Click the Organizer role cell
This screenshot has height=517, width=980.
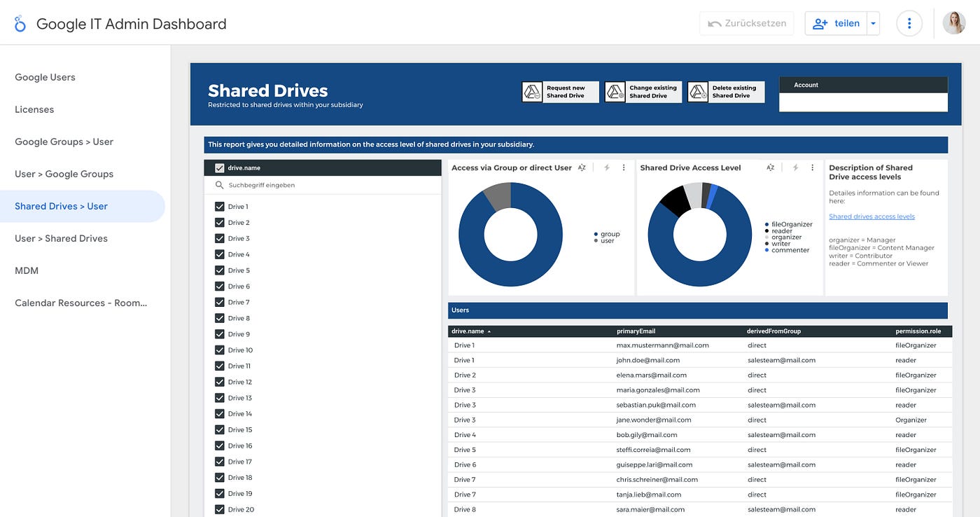(x=911, y=420)
